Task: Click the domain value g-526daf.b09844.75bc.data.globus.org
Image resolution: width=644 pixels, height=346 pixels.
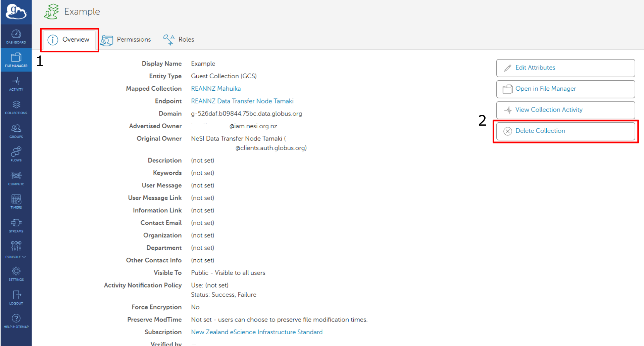Action: tap(246, 114)
